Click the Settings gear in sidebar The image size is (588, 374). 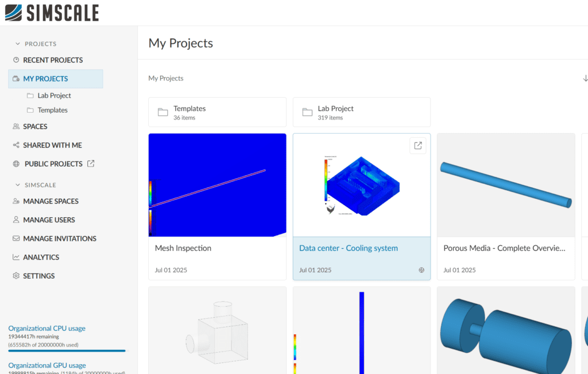point(17,276)
